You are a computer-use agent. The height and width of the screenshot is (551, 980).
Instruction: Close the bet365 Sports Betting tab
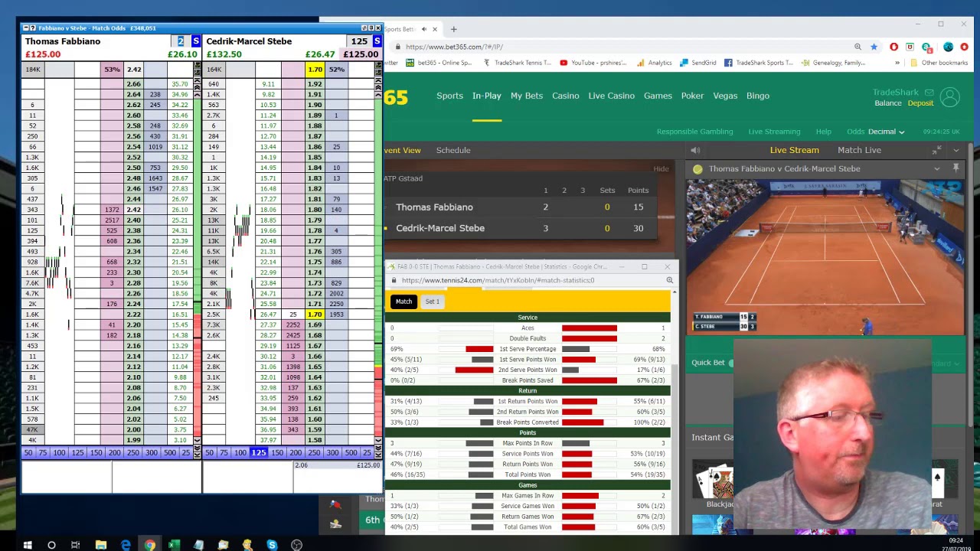point(435,29)
